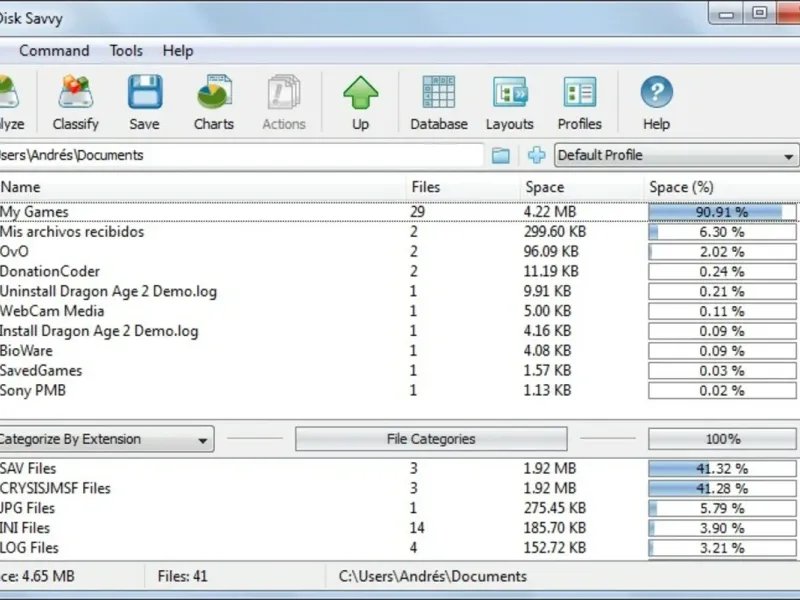Click the status bar Documents path

click(x=433, y=577)
